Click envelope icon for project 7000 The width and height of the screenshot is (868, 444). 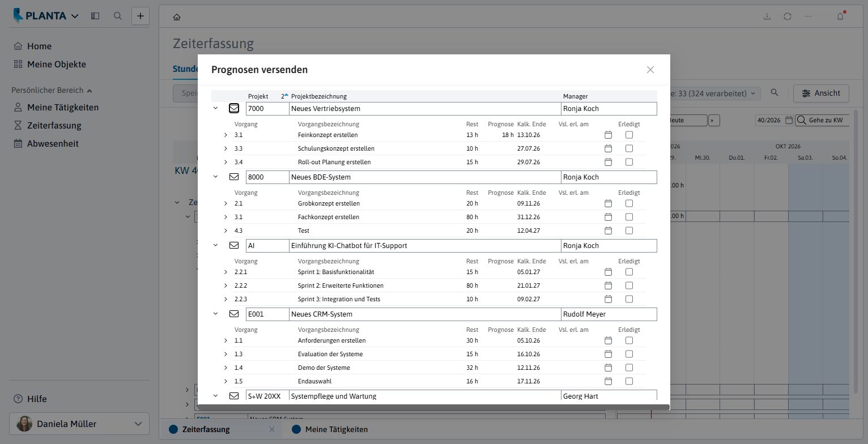click(x=233, y=108)
